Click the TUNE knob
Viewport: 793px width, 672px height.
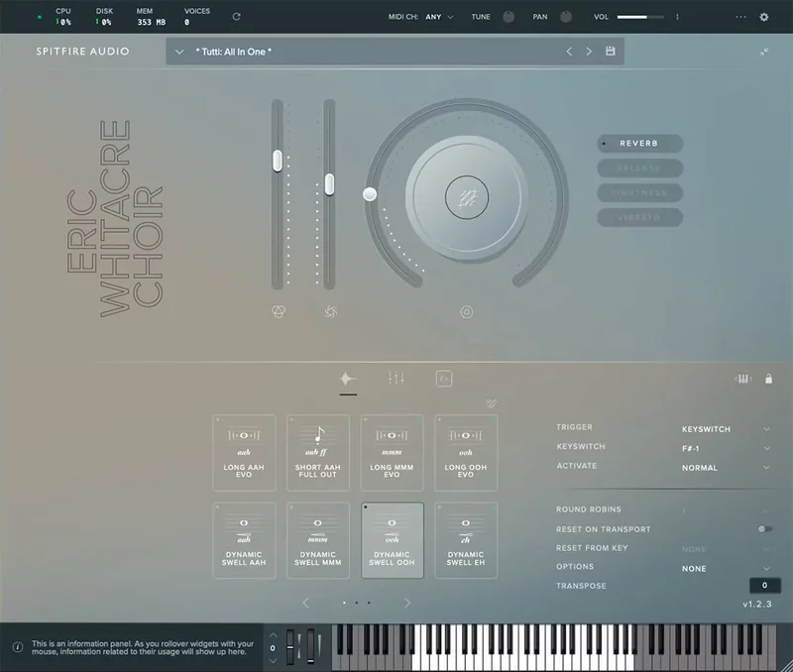click(509, 17)
